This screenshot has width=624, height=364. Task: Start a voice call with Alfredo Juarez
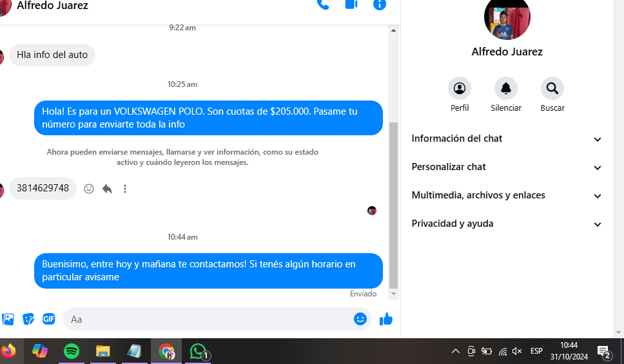point(323,5)
